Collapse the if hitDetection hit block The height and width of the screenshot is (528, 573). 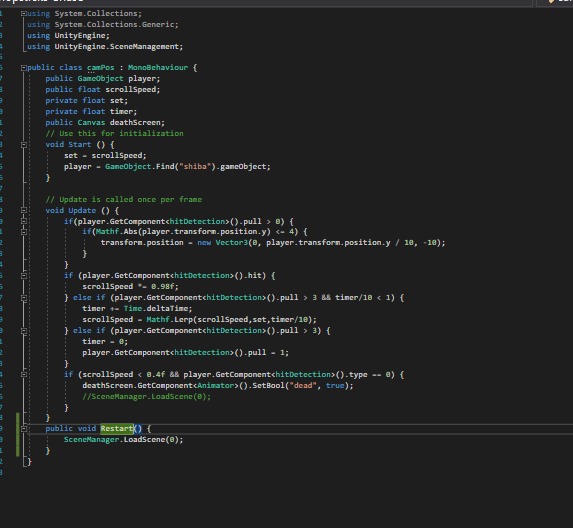24,276
